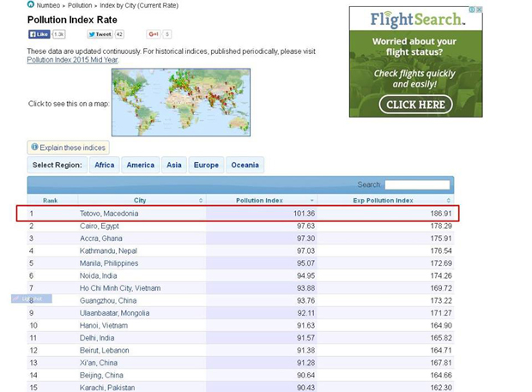Screen dimensions: 532x392
Task: Click the Twitter Tweet button
Action: tap(100, 34)
